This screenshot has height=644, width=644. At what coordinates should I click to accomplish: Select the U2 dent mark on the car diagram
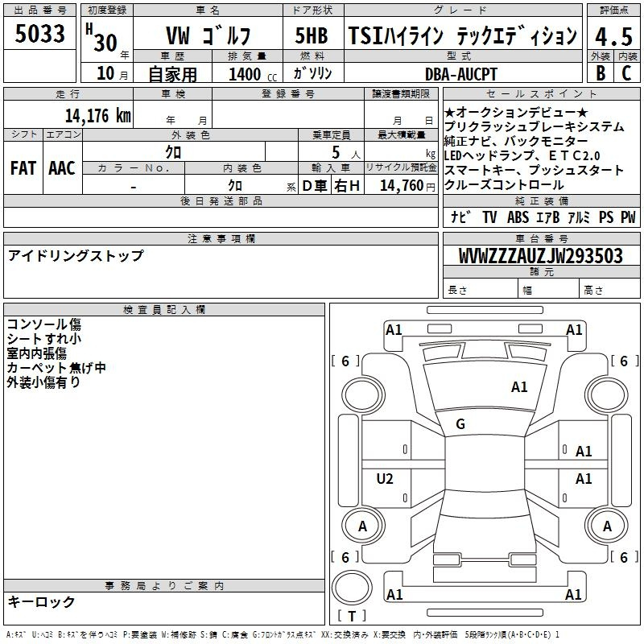385,479
